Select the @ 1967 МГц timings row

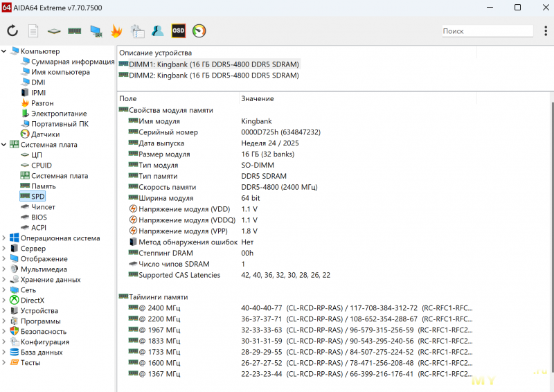pos(297,330)
